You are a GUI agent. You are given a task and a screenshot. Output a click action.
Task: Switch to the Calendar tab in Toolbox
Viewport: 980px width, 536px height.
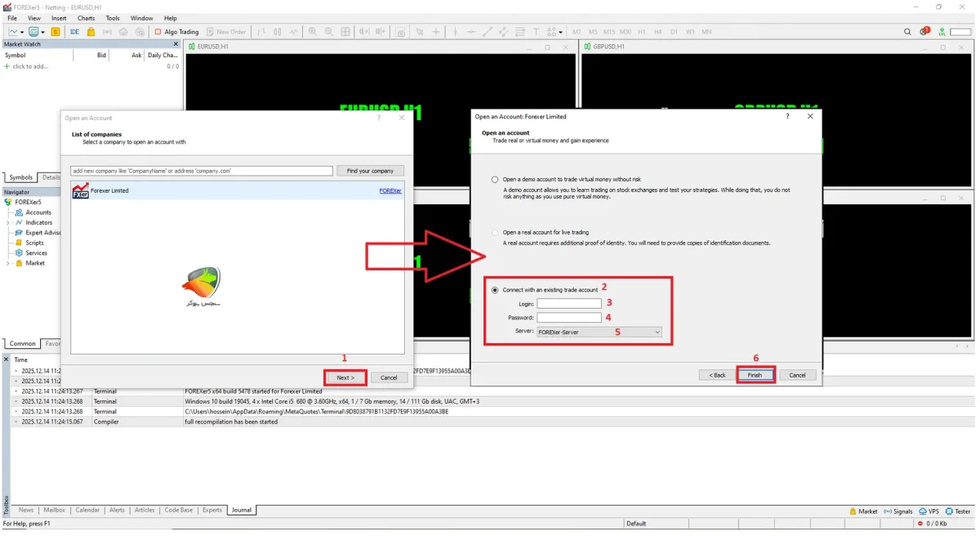pos(87,510)
